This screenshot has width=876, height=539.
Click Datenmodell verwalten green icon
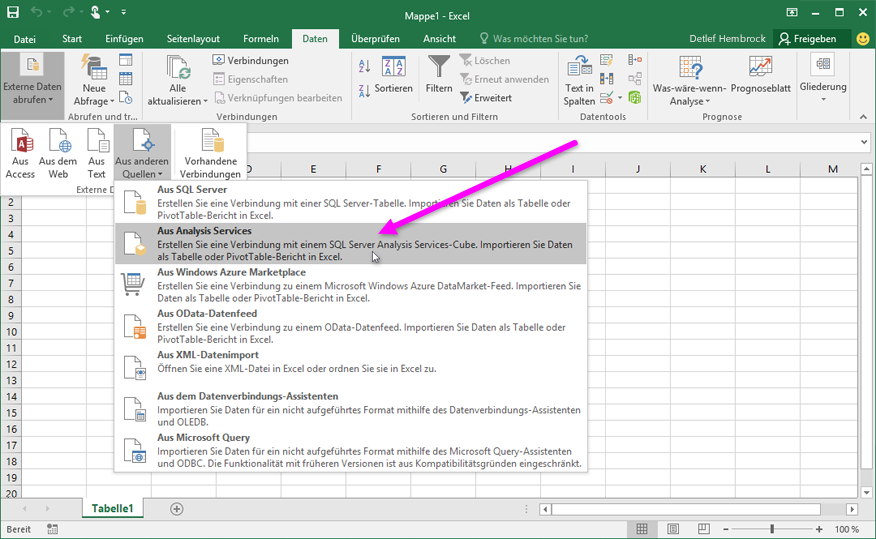click(x=635, y=98)
